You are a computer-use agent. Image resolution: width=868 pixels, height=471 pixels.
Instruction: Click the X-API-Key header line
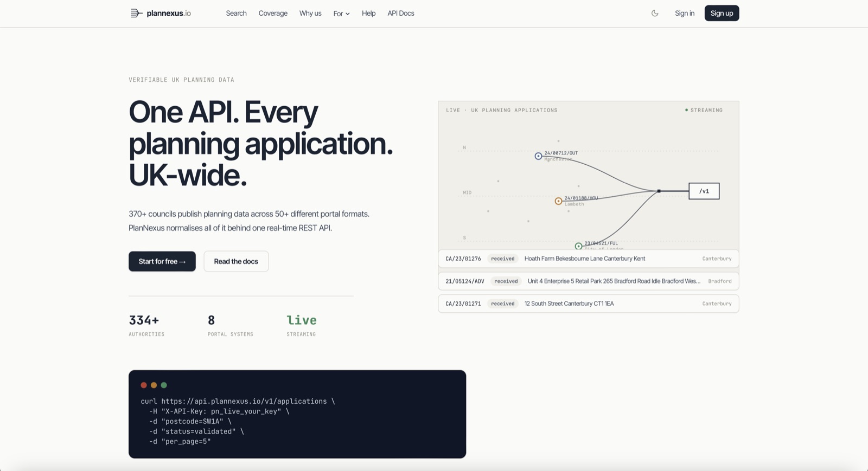[219, 411]
